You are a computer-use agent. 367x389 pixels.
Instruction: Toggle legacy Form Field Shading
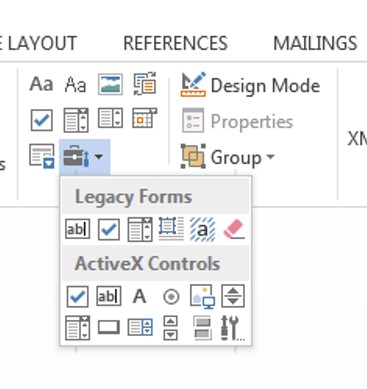(203, 229)
